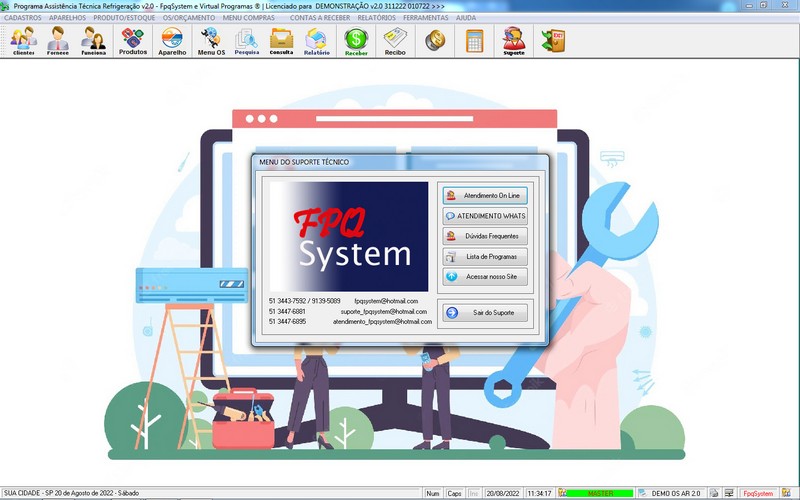800x500 pixels.
Task: Open the CONTAS A RECEBER menu
Action: 320,17
